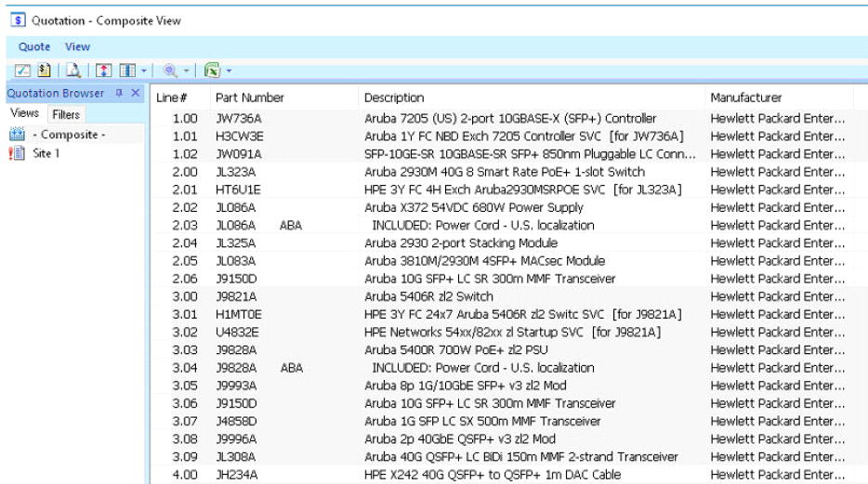Select part number JL083A cell

click(236, 261)
